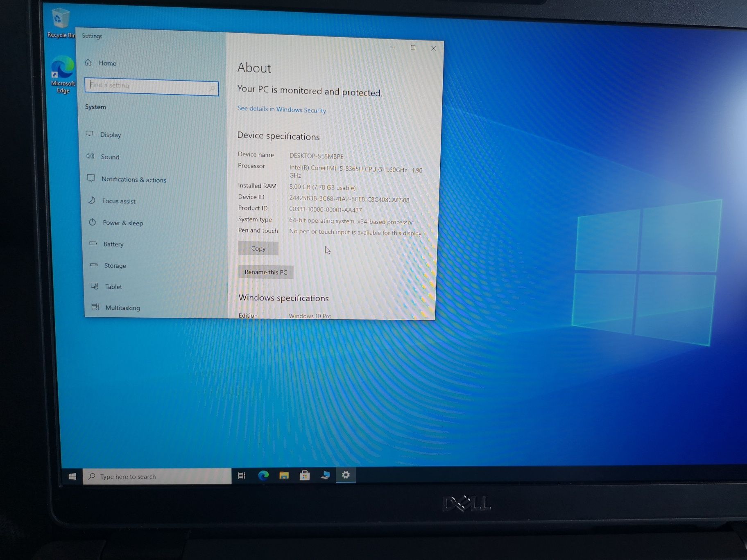Screen dimensions: 747x560
Task: Click the About page heading
Action: tap(254, 68)
